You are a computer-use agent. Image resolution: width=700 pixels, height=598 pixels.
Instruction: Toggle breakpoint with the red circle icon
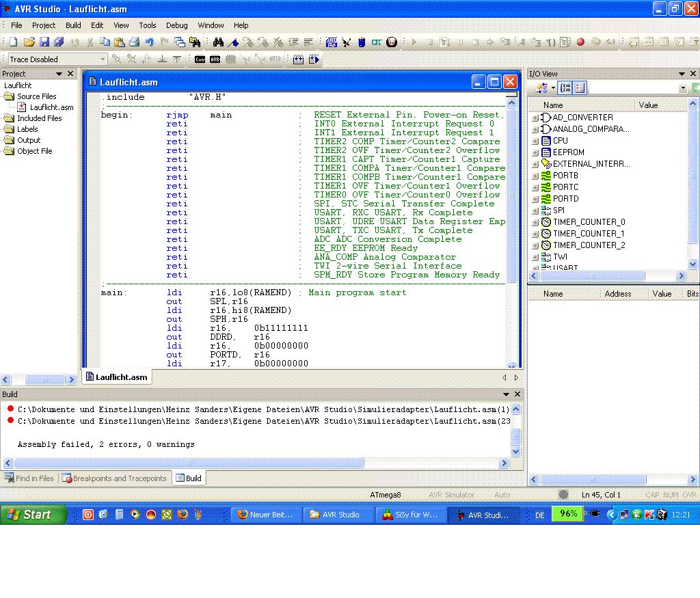[580, 42]
